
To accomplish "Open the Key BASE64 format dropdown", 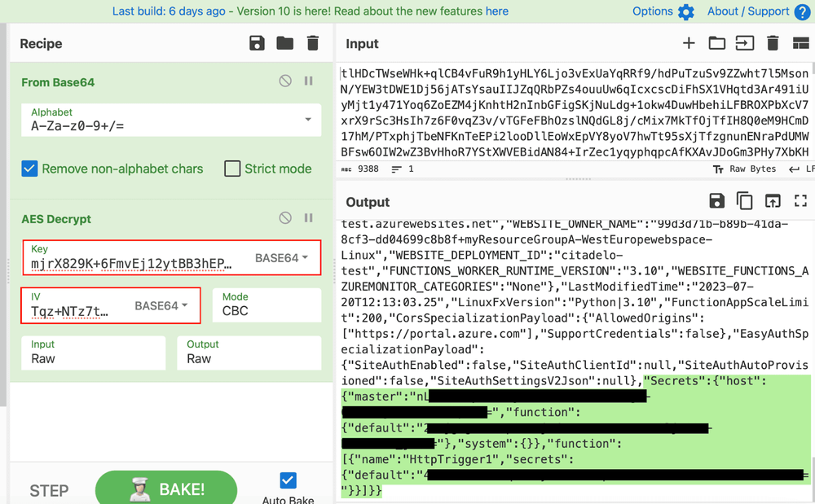I will click(x=282, y=258).
